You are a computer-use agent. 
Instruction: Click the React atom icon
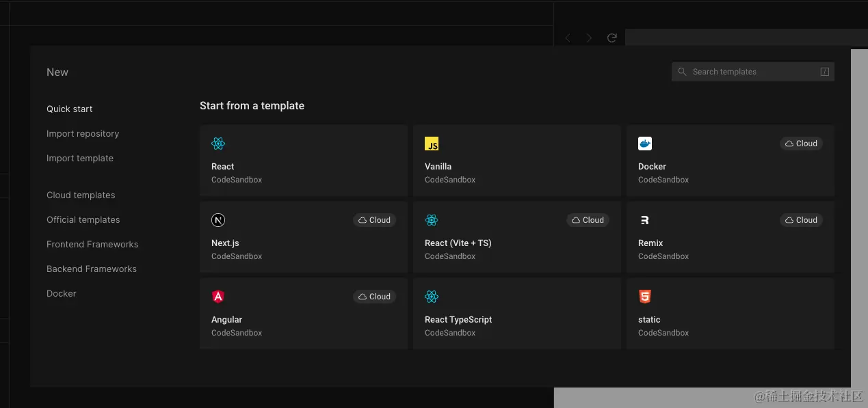point(218,144)
